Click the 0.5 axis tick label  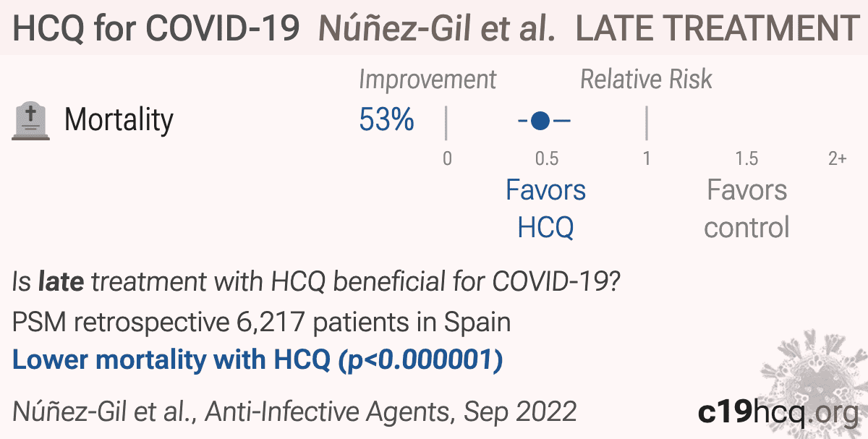click(546, 158)
